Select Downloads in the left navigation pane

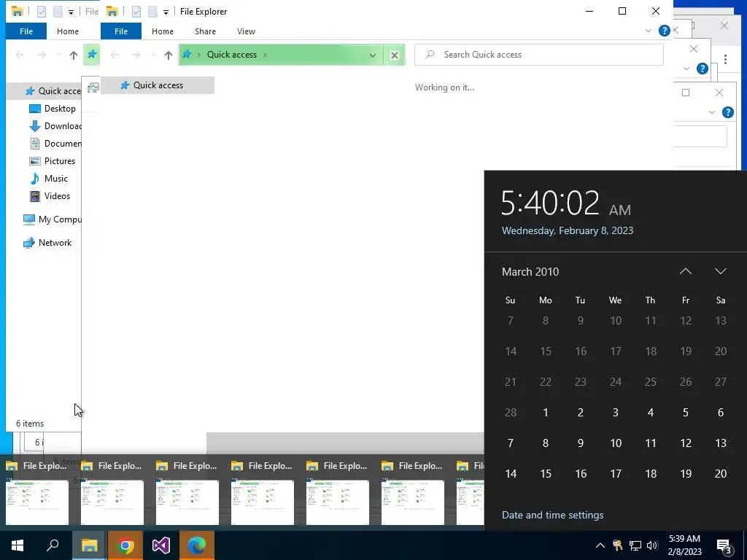tap(62, 126)
